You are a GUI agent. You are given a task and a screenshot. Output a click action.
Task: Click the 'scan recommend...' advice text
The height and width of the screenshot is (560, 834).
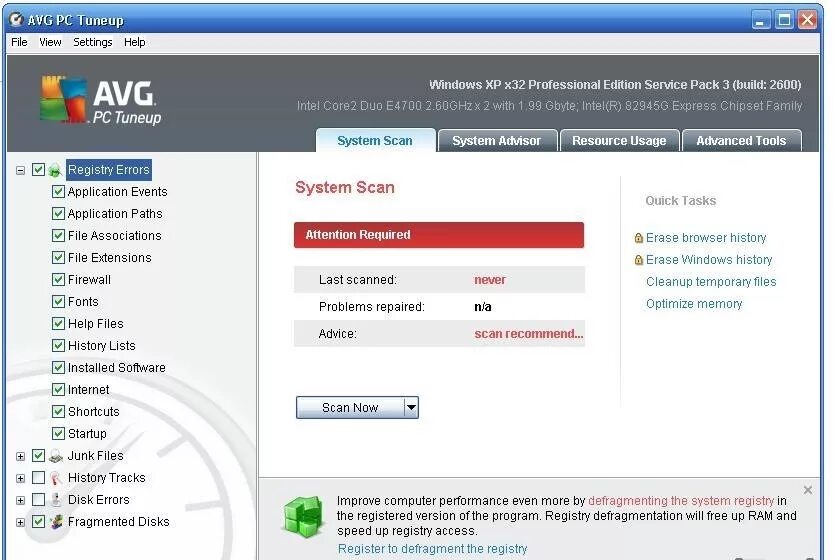click(x=529, y=334)
